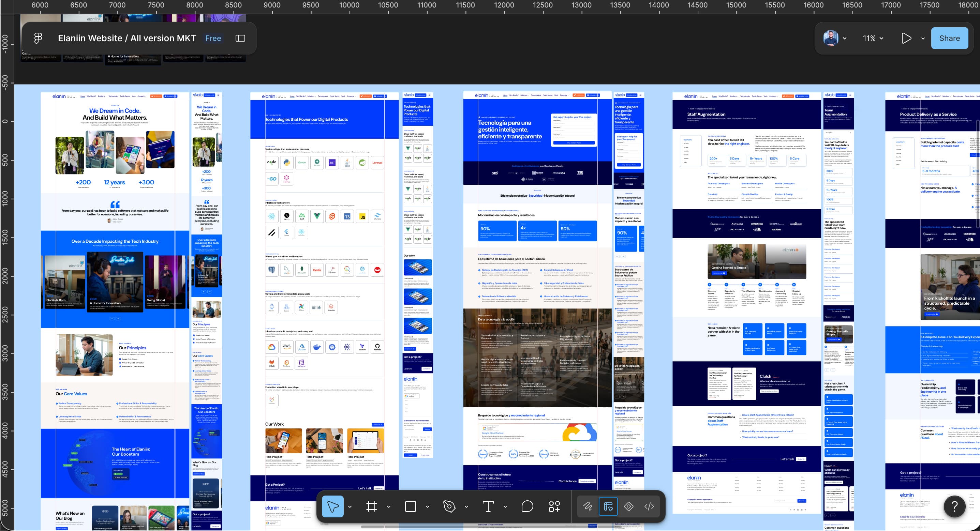980x531 pixels.
Task: Expand the user avatar dropdown chevron
Action: tap(845, 39)
